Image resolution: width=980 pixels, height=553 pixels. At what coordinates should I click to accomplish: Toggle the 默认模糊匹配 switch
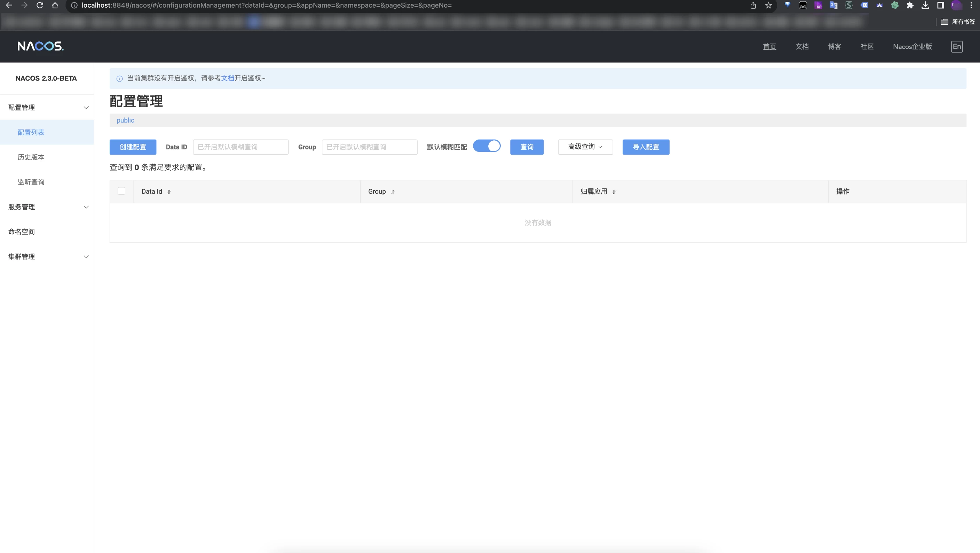point(487,146)
